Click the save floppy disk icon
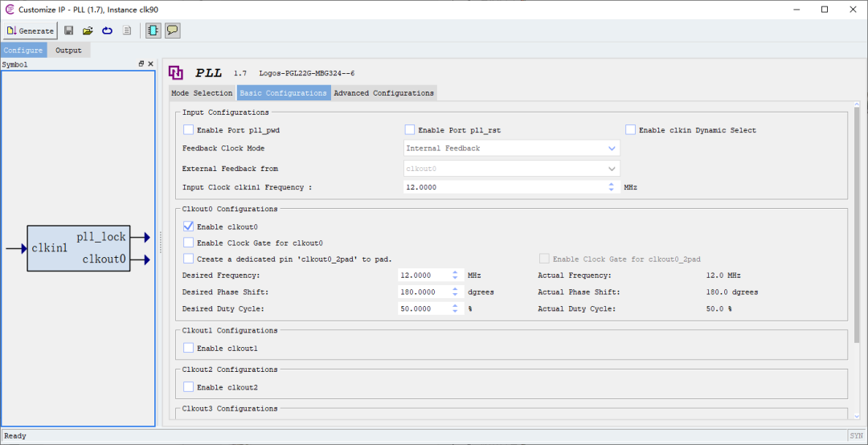Image resolution: width=868 pixels, height=445 pixels. point(69,31)
